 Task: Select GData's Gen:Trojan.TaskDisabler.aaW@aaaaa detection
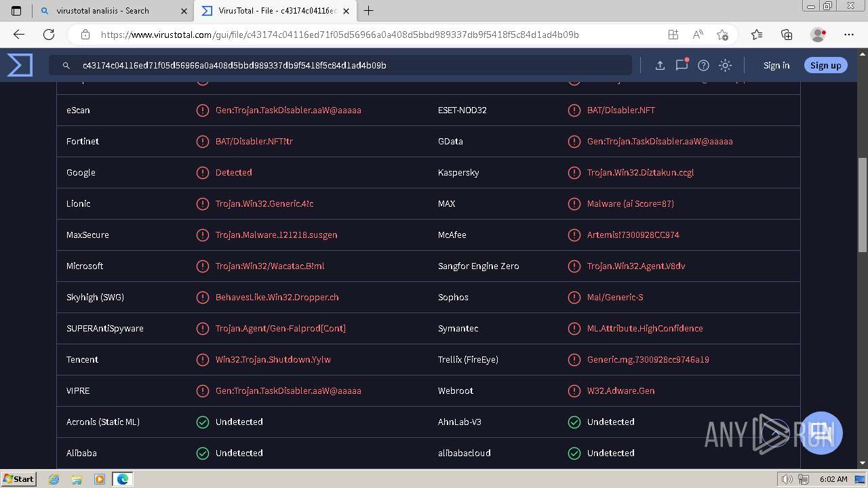click(660, 141)
